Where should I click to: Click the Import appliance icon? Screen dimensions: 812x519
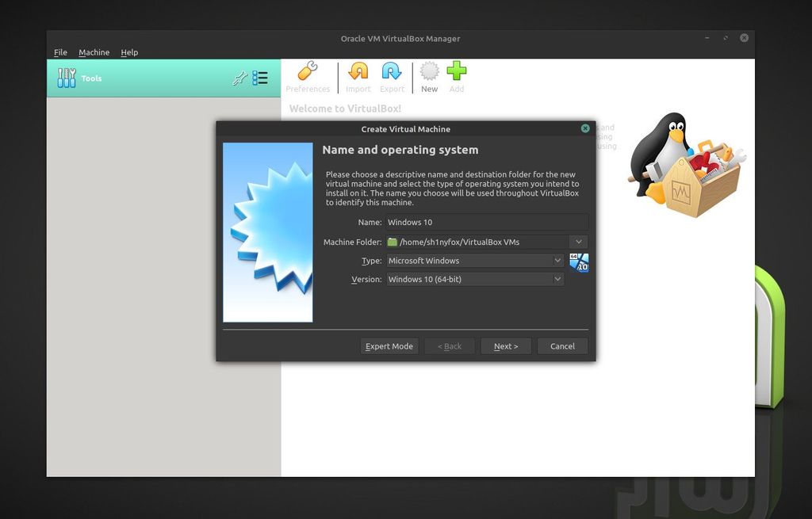click(x=358, y=71)
